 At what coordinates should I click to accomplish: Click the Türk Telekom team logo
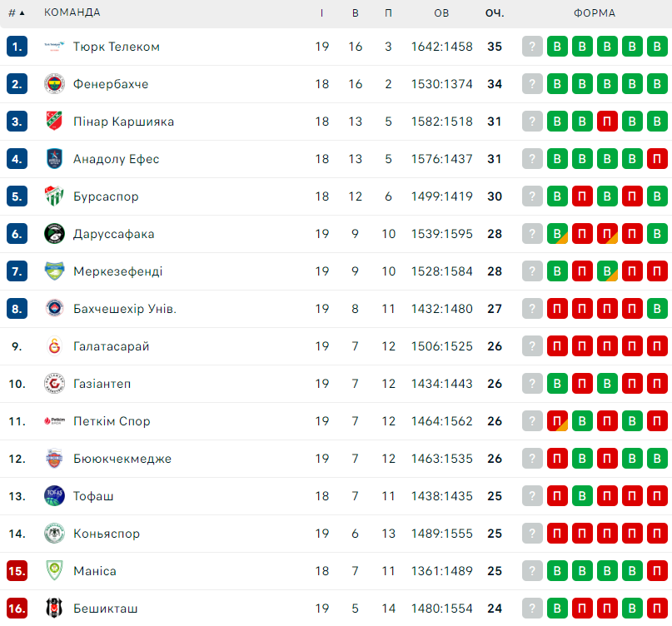coord(54,47)
